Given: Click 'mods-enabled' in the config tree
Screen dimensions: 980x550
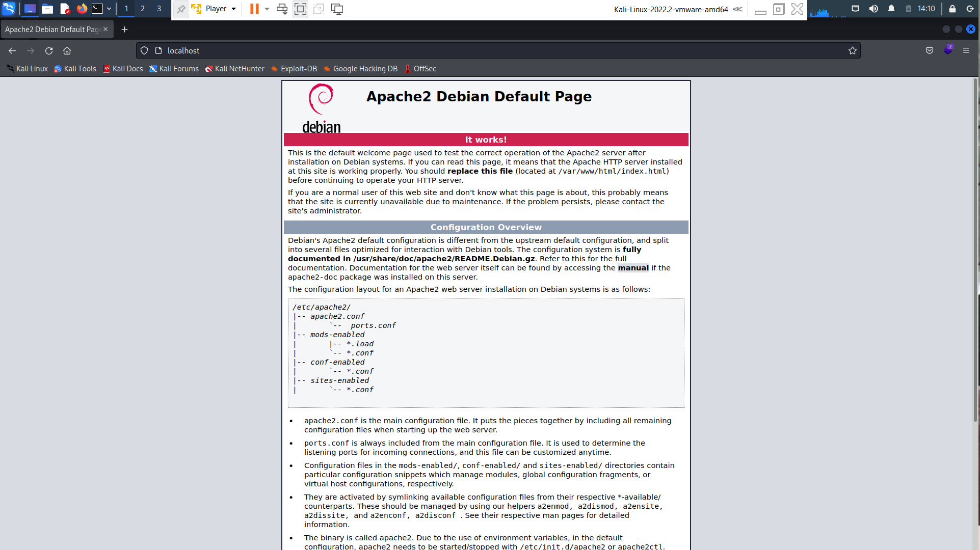Looking at the screenshot, I should [337, 335].
